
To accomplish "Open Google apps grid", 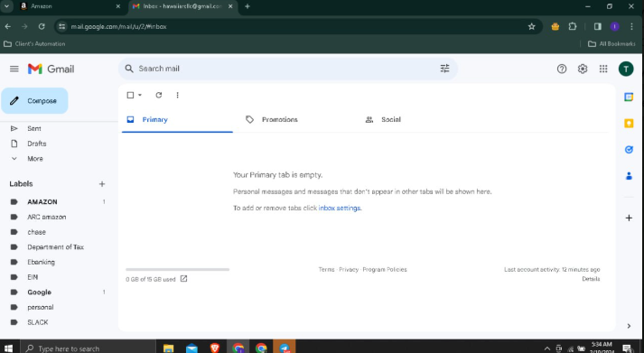I will (603, 69).
